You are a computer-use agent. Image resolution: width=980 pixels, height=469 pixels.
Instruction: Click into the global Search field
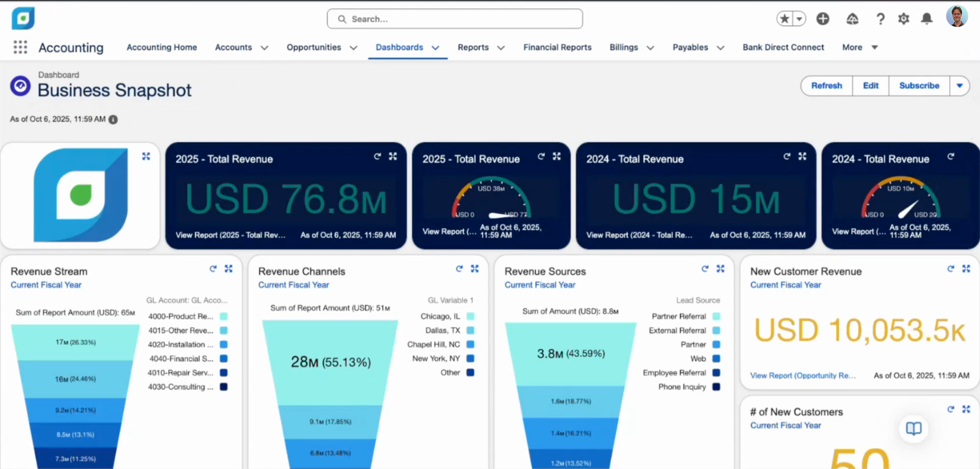pos(455,19)
